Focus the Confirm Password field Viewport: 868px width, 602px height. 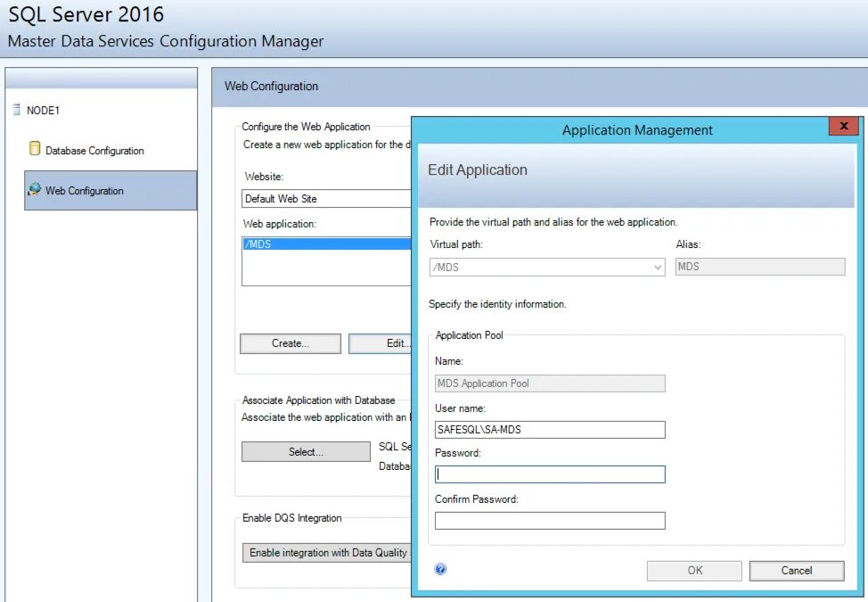coord(550,521)
